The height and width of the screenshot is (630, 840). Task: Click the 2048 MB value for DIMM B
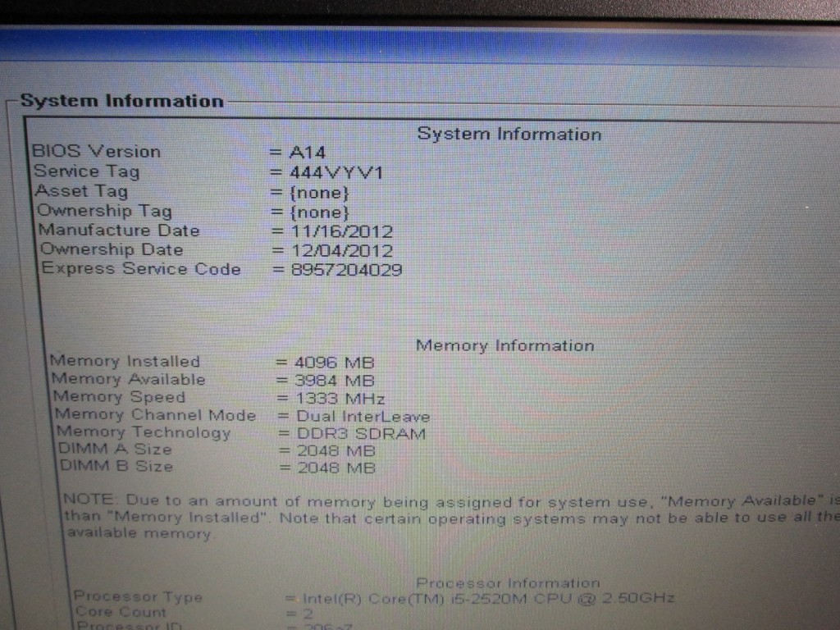point(336,468)
